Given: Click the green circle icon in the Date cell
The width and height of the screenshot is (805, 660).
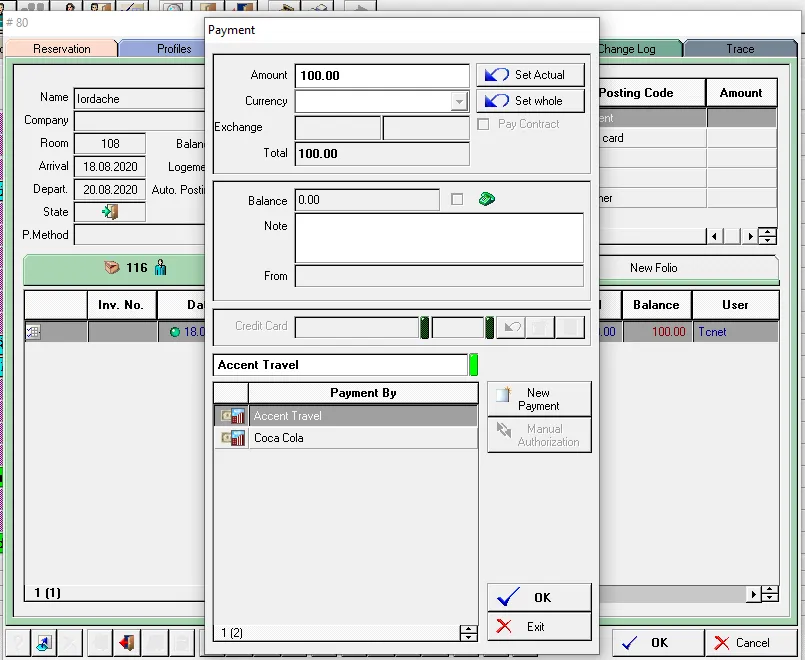Looking at the screenshot, I should [x=175, y=332].
